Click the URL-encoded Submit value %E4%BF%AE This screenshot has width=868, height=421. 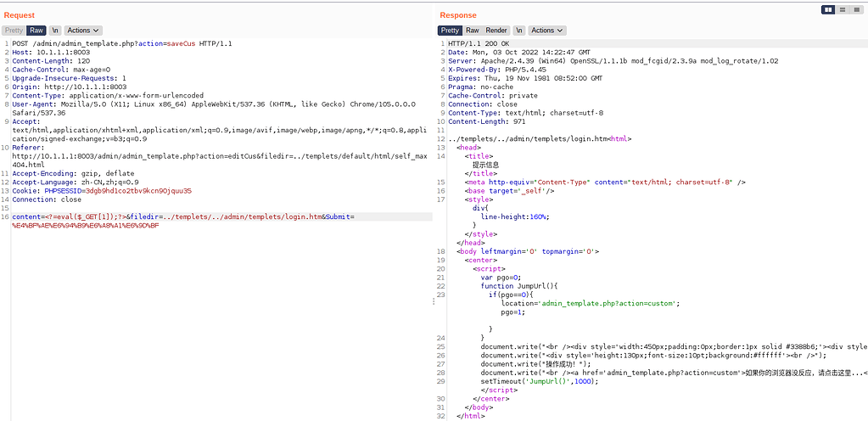coord(86,226)
